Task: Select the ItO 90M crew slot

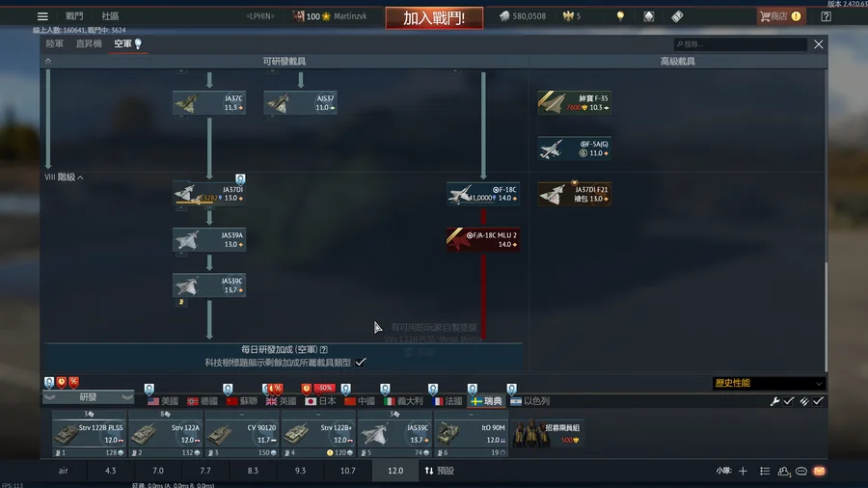Action: [x=471, y=433]
